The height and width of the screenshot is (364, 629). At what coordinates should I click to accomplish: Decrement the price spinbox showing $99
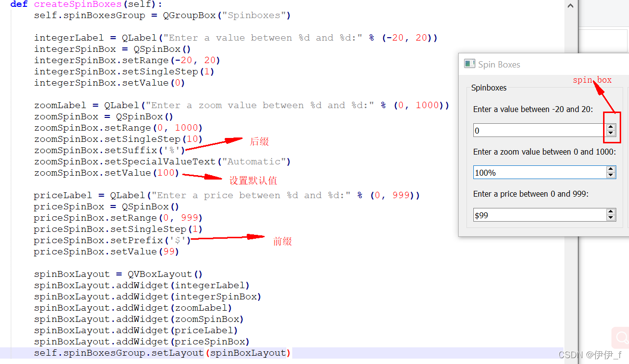click(610, 217)
